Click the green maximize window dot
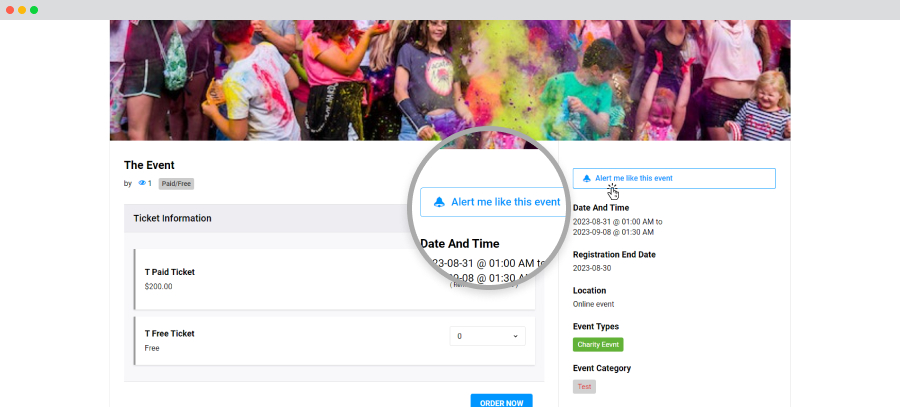900x407 pixels. 34,10
